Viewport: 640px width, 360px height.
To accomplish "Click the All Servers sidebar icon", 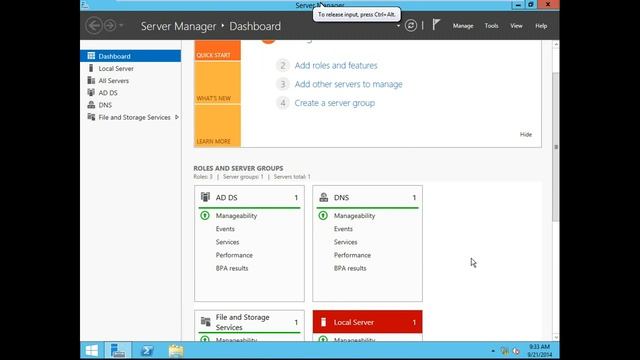I will coord(91,80).
